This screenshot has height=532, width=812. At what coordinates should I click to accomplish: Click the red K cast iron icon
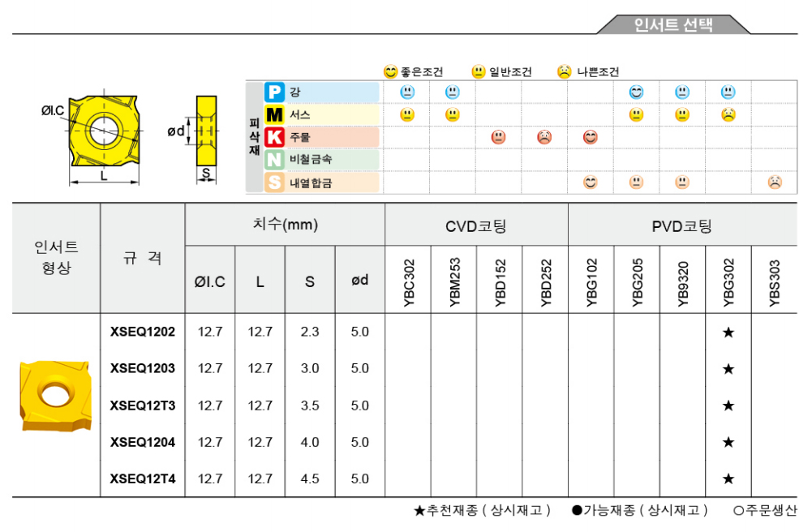pos(276,138)
